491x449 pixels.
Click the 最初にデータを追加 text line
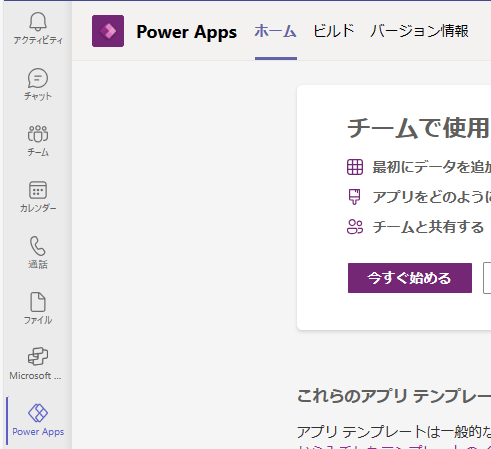click(x=432, y=167)
